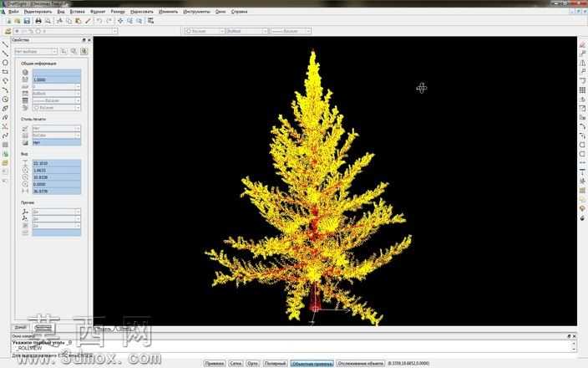Open the Файл menu
Viewport: 588px width, 368px height.
point(13,12)
